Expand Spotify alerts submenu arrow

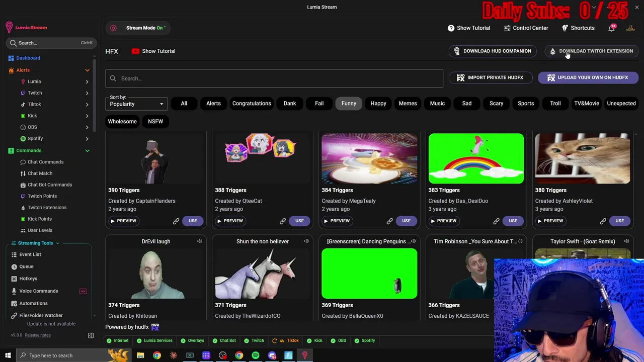coord(87,139)
